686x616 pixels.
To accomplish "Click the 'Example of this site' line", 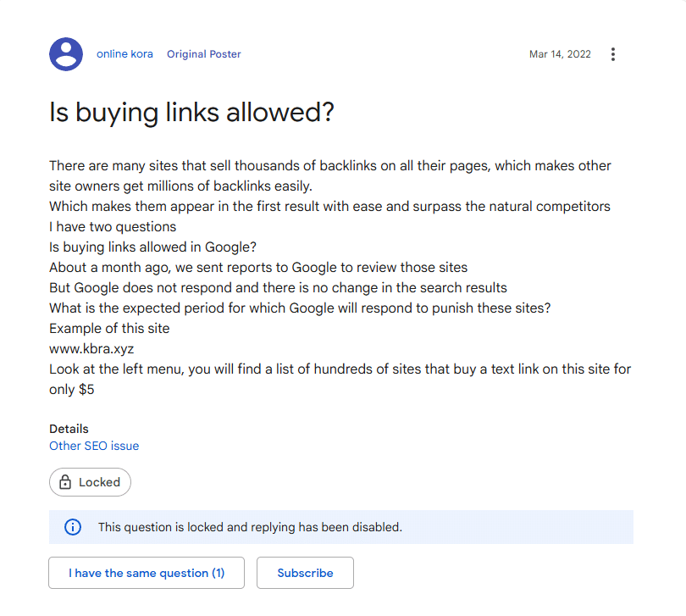I will point(109,329).
